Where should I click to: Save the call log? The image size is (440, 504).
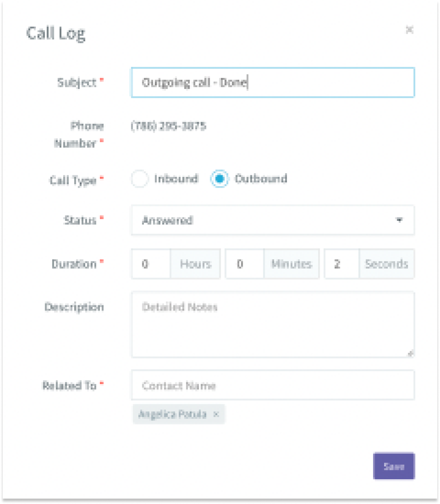click(394, 466)
